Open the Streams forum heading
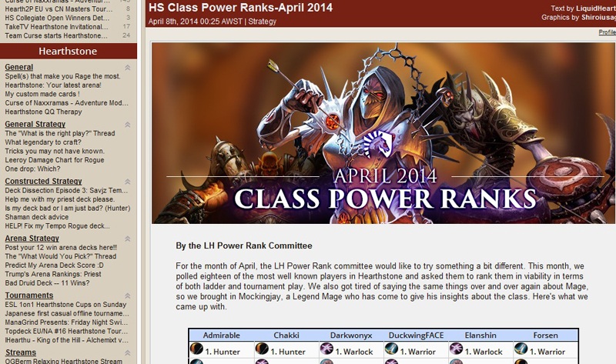Image resolution: width=616 pixels, height=364 pixels. coord(21,352)
